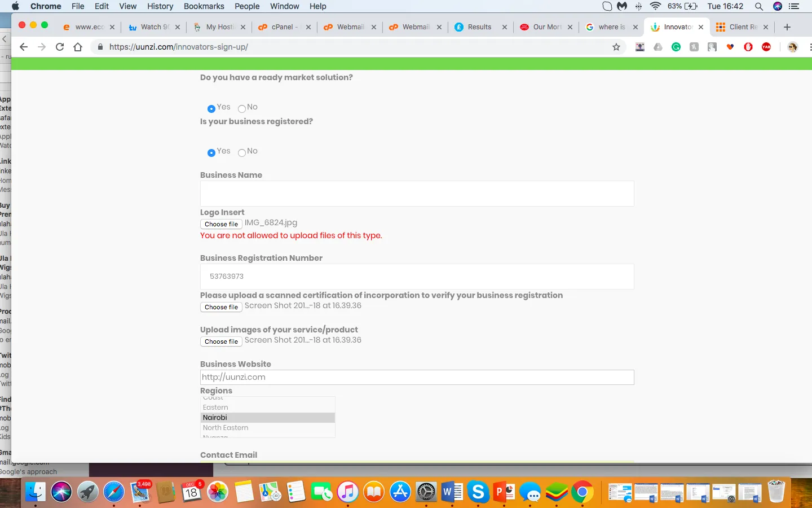Open the Bookmarks menu in menu bar
The height and width of the screenshot is (508, 812).
pos(204,6)
